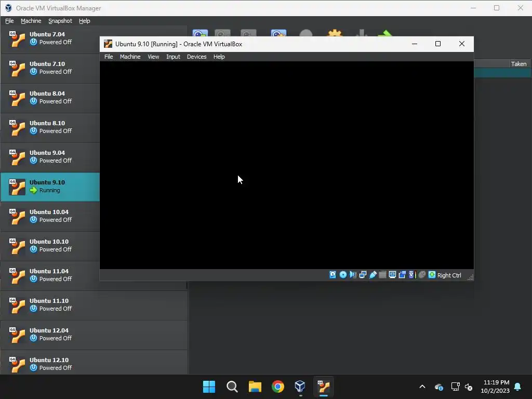Open Machine menu in Ubuntu 9.10 VM window
The image size is (532, 399).
click(x=130, y=57)
